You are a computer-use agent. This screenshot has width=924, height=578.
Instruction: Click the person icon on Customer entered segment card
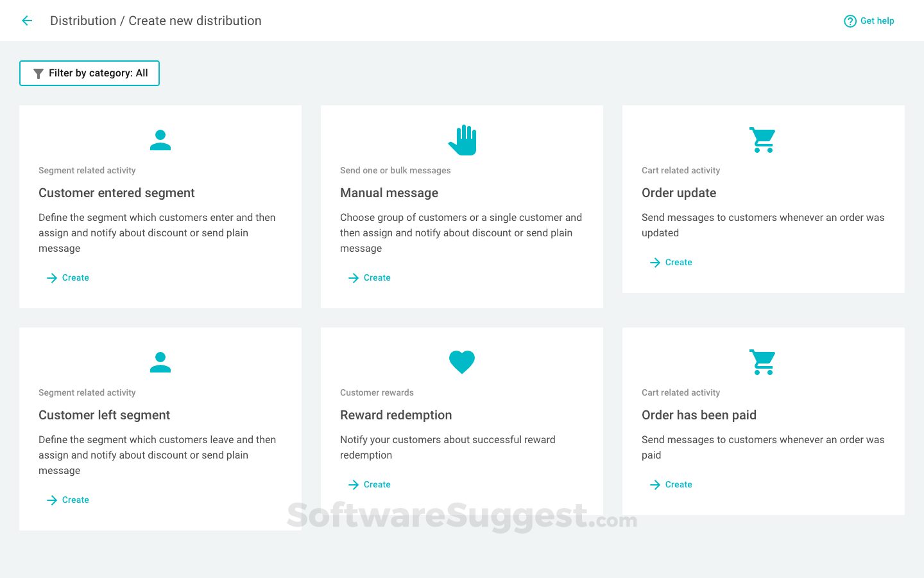pyautogui.click(x=160, y=139)
